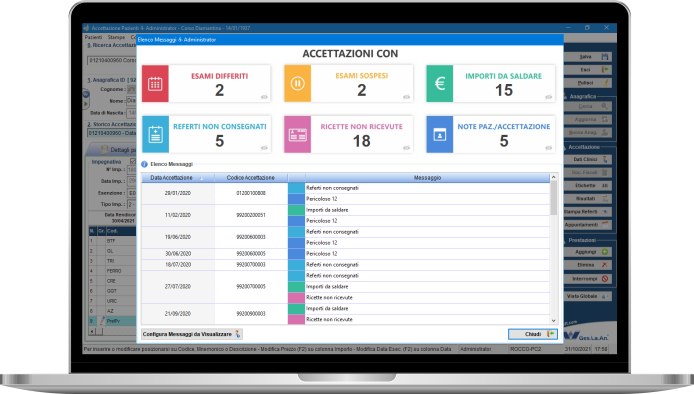This screenshot has width=694, height=394.
Task: Click the pink ID card icon for Ricette Non Ricevute
Action: click(297, 134)
